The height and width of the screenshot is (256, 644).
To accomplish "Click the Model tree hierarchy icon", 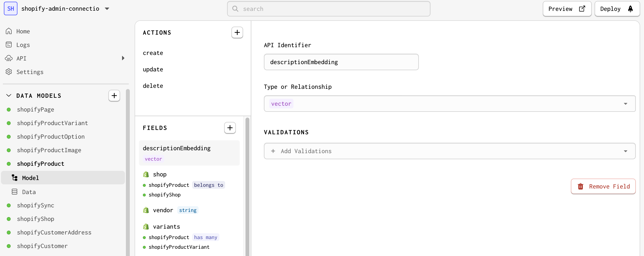I will click(x=15, y=178).
